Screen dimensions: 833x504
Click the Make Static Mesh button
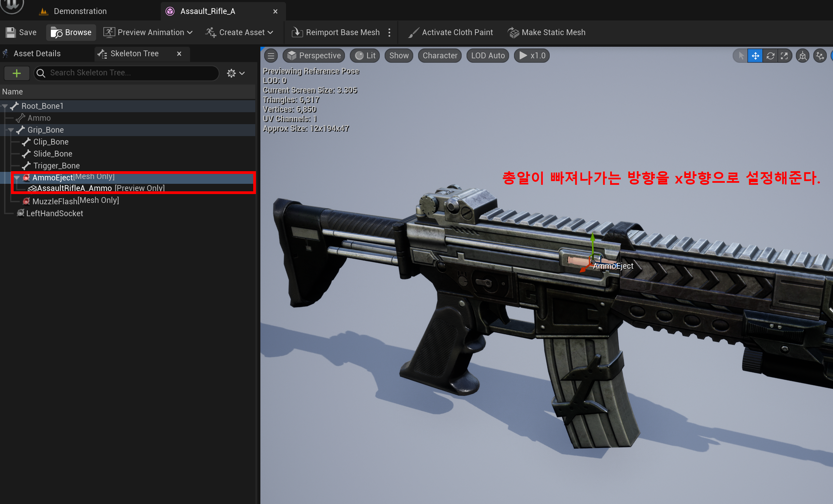point(546,32)
